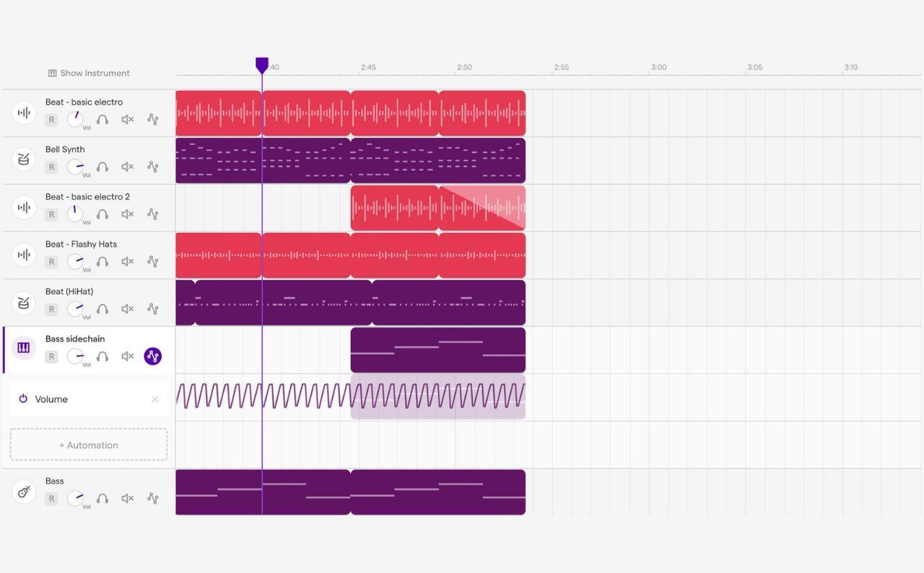Select the first Bass track clip
Image resolution: width=924 pixels, height=573 pixels.
coord(263,492)
